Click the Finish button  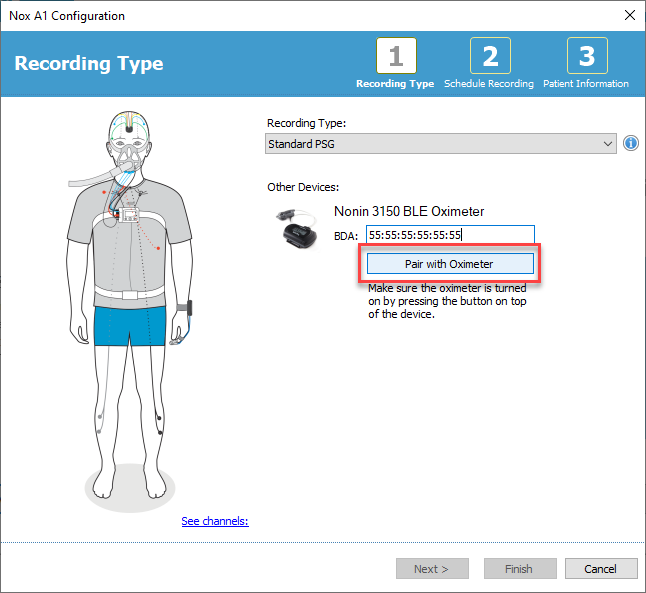click(x=520, y=569)
